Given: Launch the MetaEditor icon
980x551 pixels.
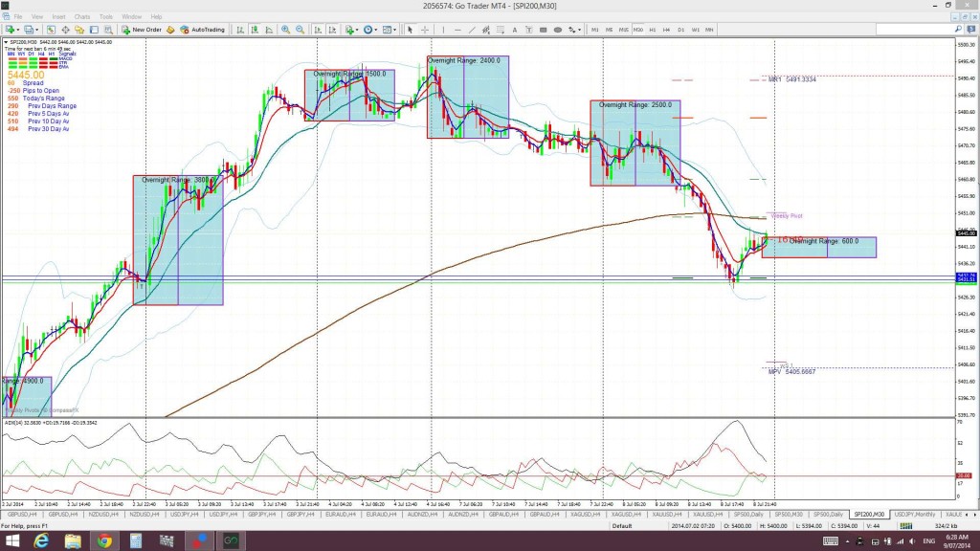Looking at the screenshot, I should pyautogui.click(x=170, y=30).
